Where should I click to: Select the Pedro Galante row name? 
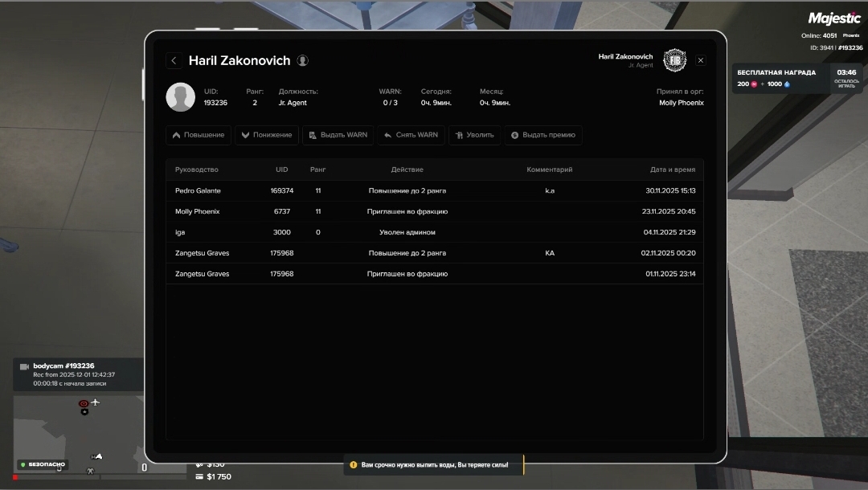tap(198, 191)
